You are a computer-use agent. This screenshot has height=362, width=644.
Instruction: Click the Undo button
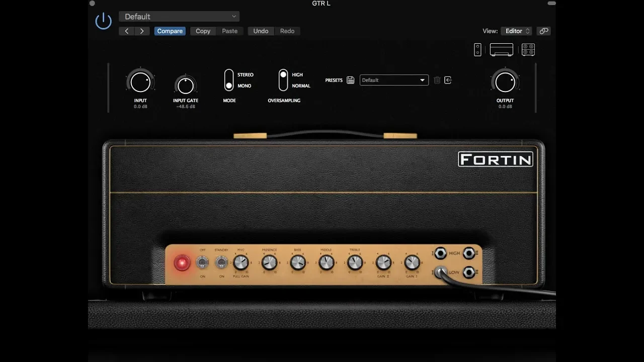tap(261, 31)
